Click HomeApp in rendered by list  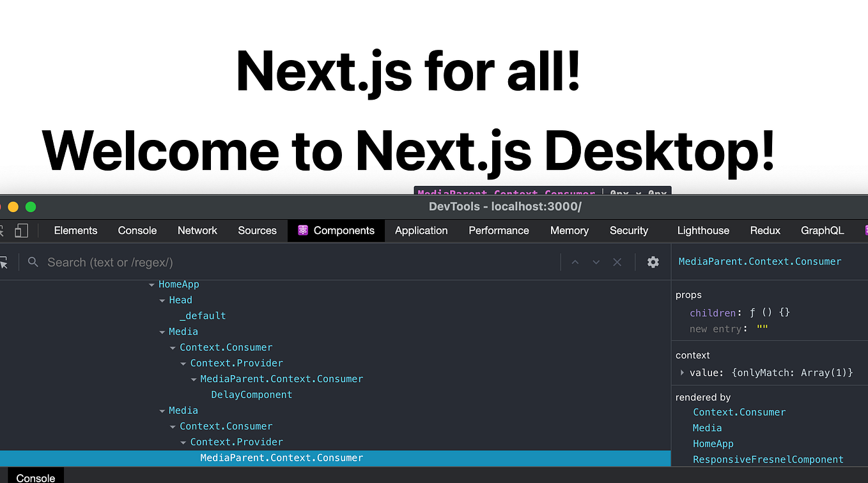(713, 444)
